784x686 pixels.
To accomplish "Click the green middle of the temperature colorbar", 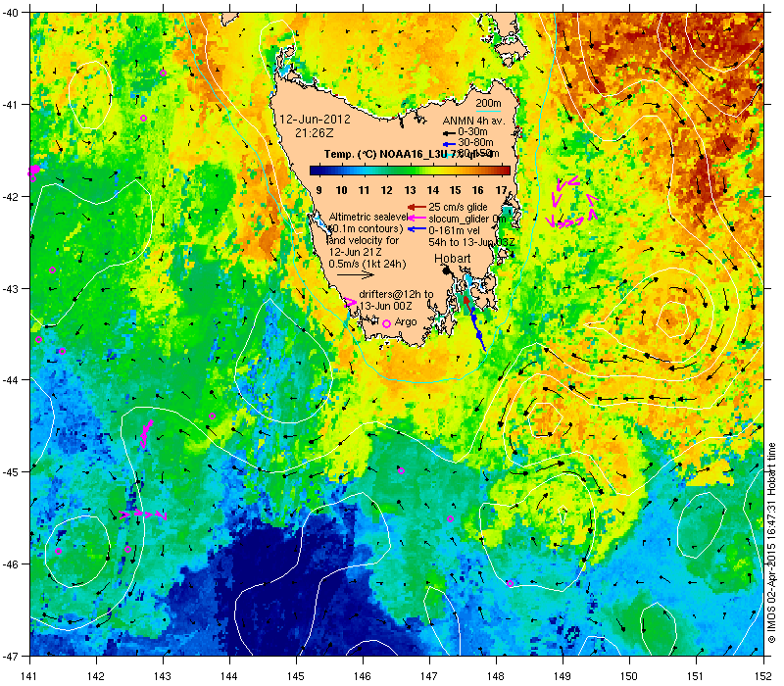I will 410,171.
